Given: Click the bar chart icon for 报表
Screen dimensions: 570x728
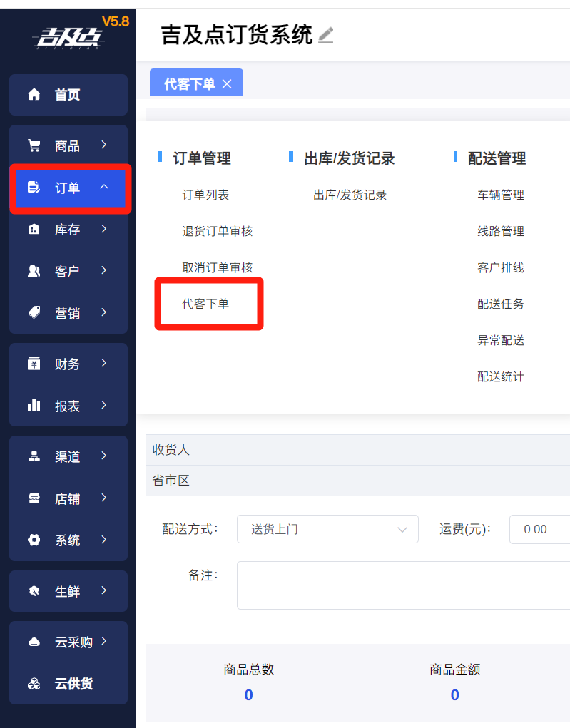Looking at the screenshot, I should 34,405.
